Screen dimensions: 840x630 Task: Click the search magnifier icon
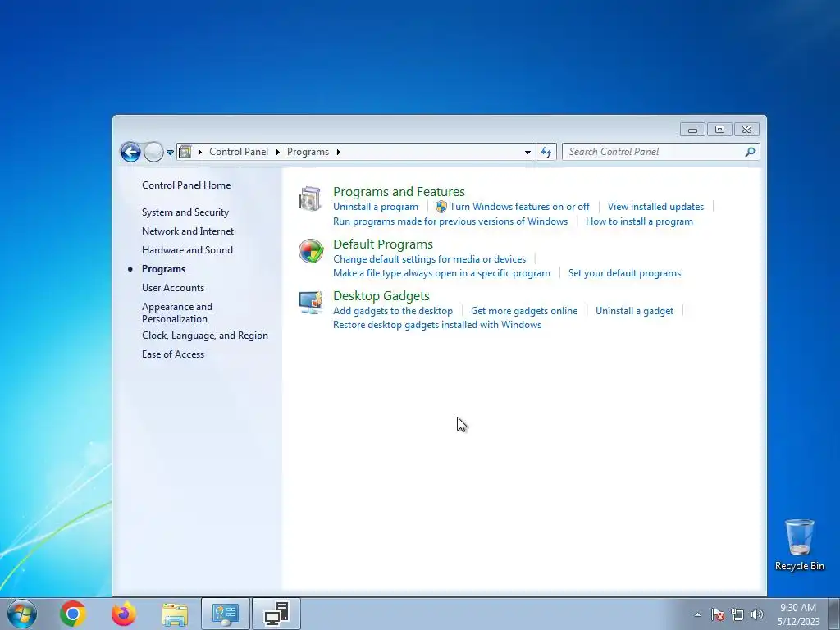[x=750, y=152]
